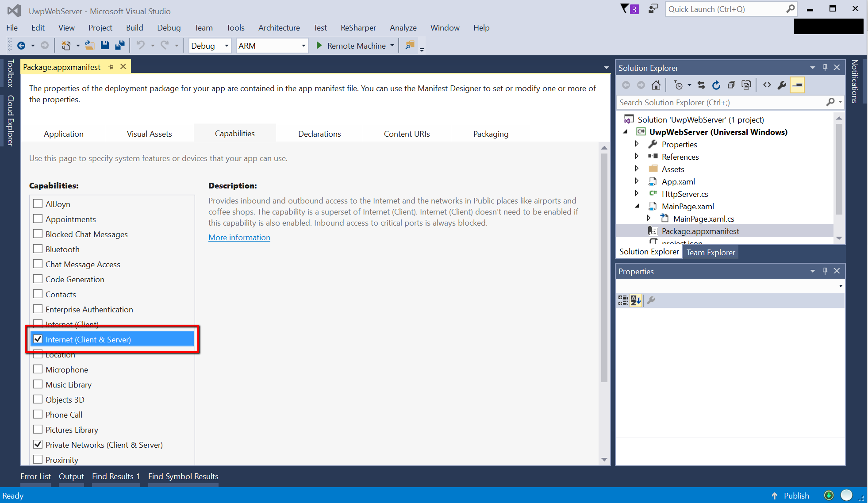Uncheck Private Networks (Client & Server)

click(38, 445)
